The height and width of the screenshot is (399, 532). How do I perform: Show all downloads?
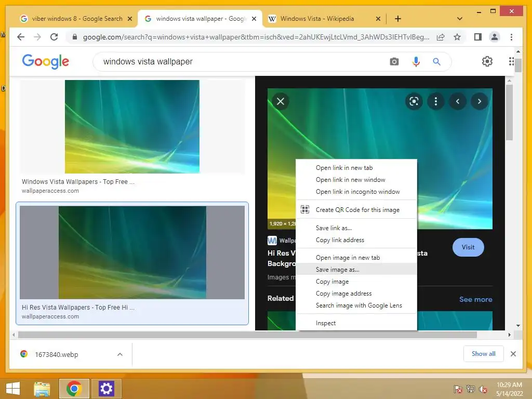(484, 354)
